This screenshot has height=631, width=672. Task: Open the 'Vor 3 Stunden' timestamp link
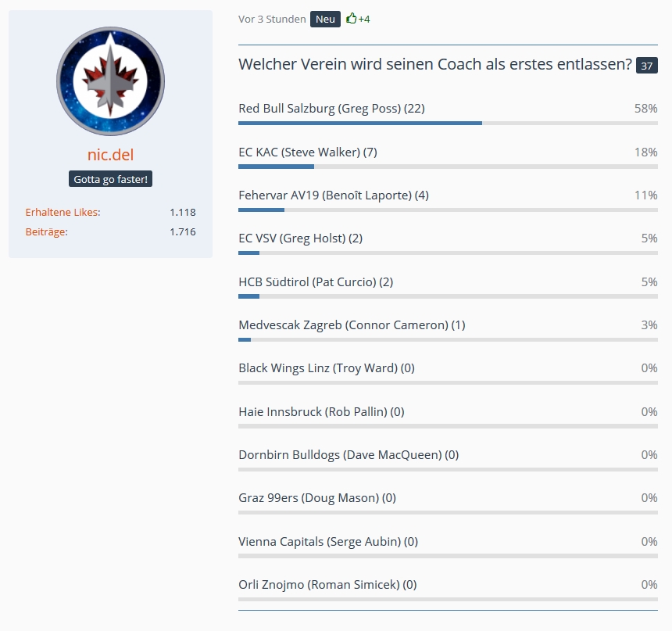(272, 19)
